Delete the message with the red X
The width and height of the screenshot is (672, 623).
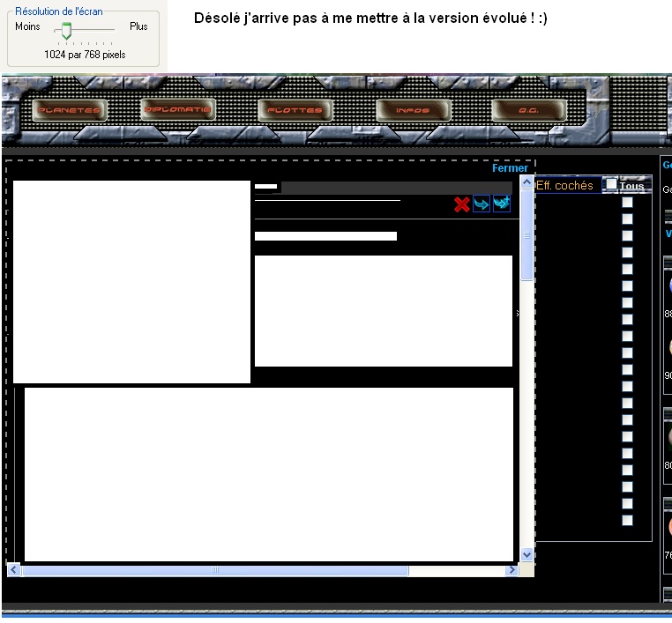pos(461,204)
